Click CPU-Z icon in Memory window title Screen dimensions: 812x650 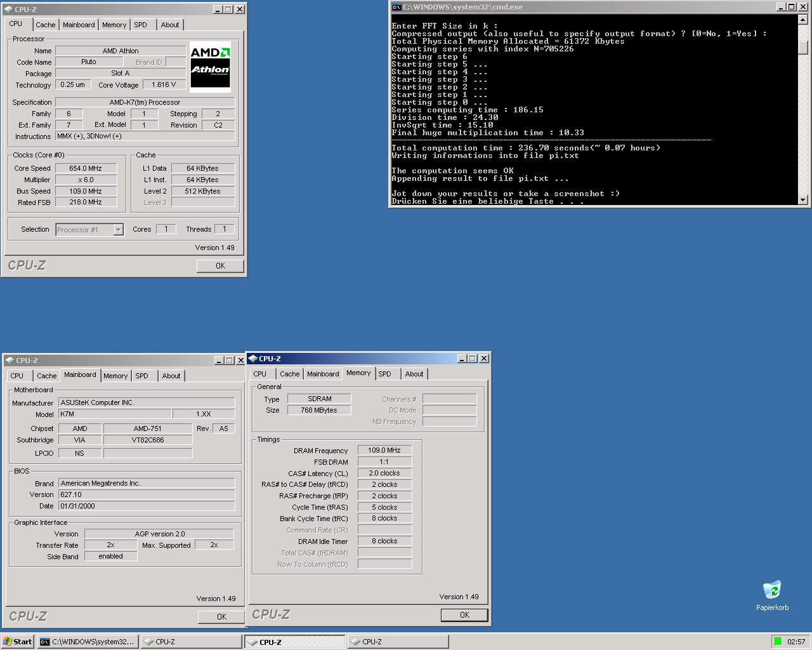coord(253,359)
